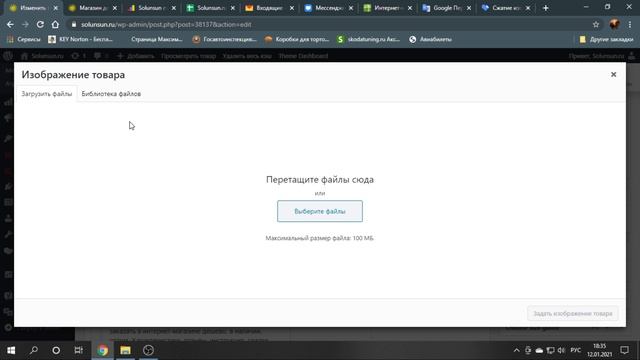The width and height of the screenshot is (640, 360).
Task: Click Задать изображение товара button
Action: coord(573,313)
